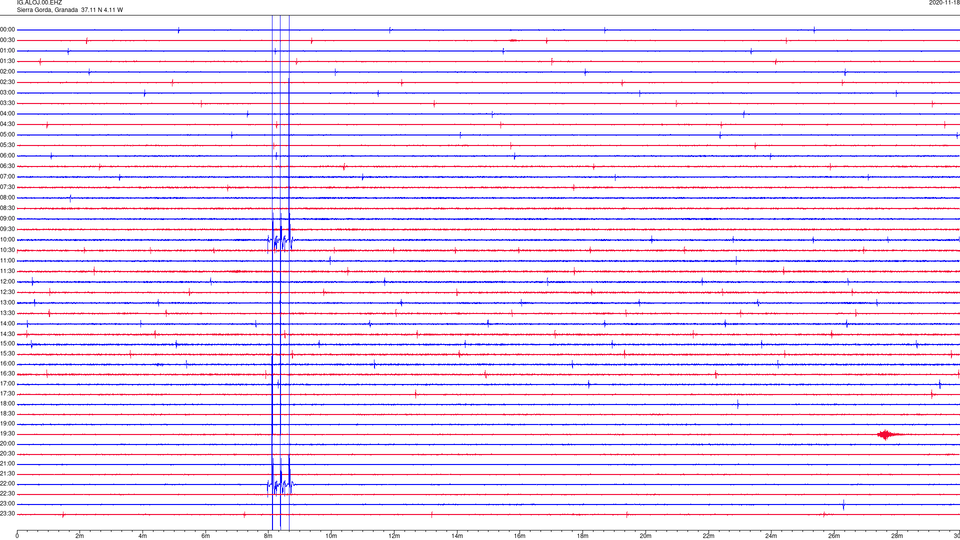
Task: Click the 22m tick label on time axis
Action: coord(708,536)
